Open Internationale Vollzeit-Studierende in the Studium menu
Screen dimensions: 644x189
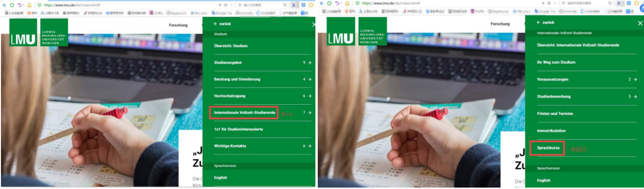[x=244, y=113]
